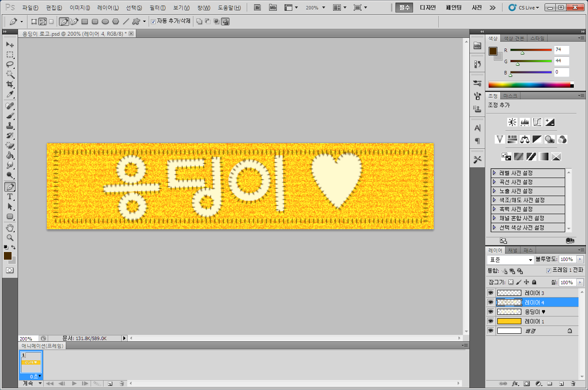
Task: Switch to 페인팅 workspace
Action: coord(453,8)
